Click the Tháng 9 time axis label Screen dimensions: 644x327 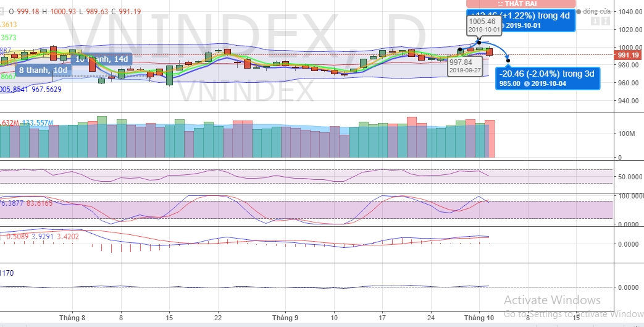point(285,318)
